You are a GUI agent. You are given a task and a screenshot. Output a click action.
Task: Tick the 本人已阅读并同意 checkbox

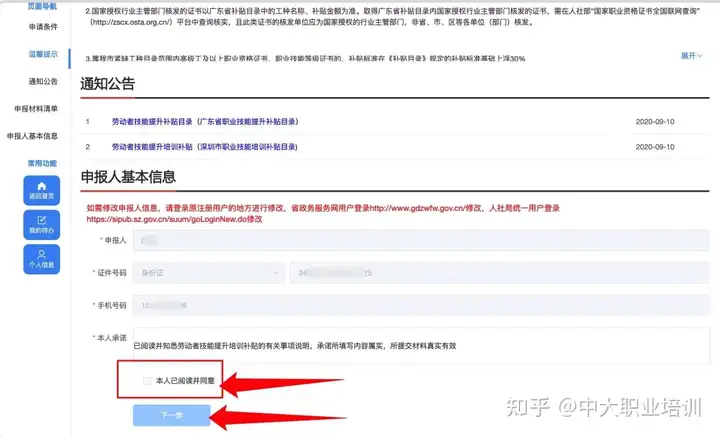(x=147, y=381)
